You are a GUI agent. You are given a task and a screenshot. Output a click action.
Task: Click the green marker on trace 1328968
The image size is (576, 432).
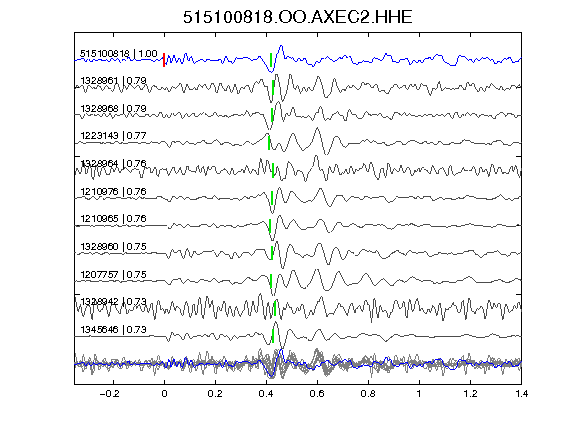(272, 115)
